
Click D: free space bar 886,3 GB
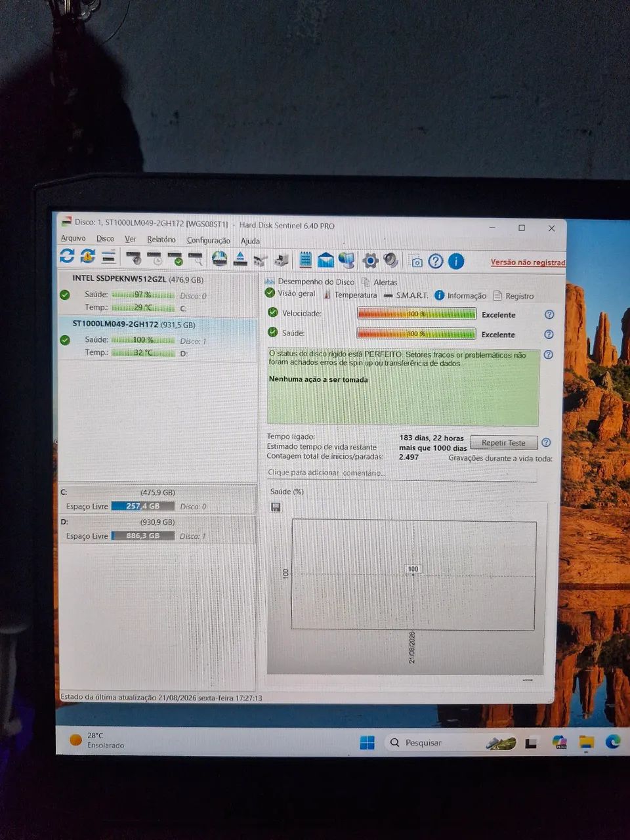(x=143, y=536)
